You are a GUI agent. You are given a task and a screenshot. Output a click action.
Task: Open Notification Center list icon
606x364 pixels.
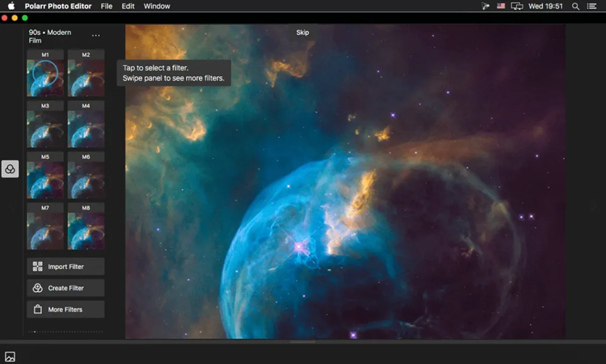(x=592, y=6)
